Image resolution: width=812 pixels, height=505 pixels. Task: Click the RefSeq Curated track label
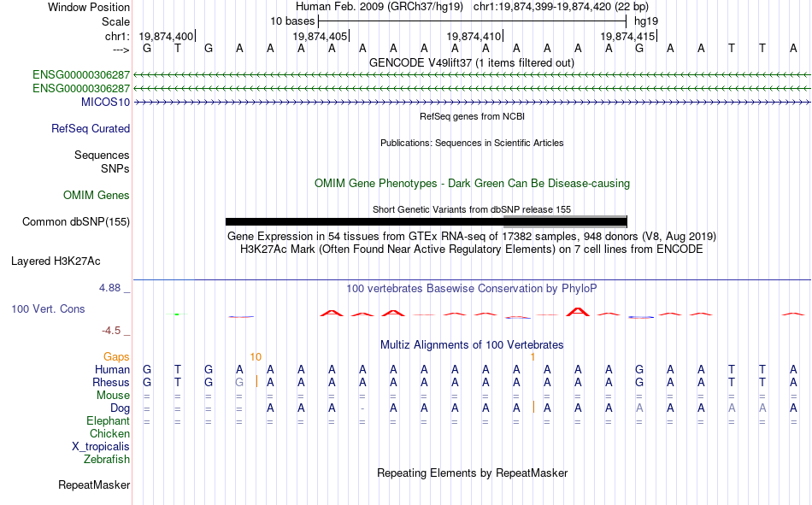point(91,128)
